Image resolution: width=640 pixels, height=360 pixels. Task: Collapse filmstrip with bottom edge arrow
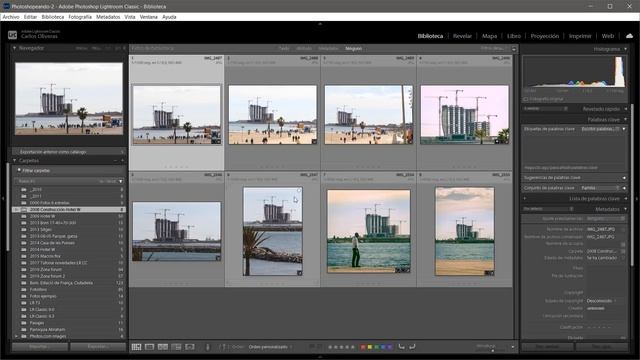click(x=320, y=357)
